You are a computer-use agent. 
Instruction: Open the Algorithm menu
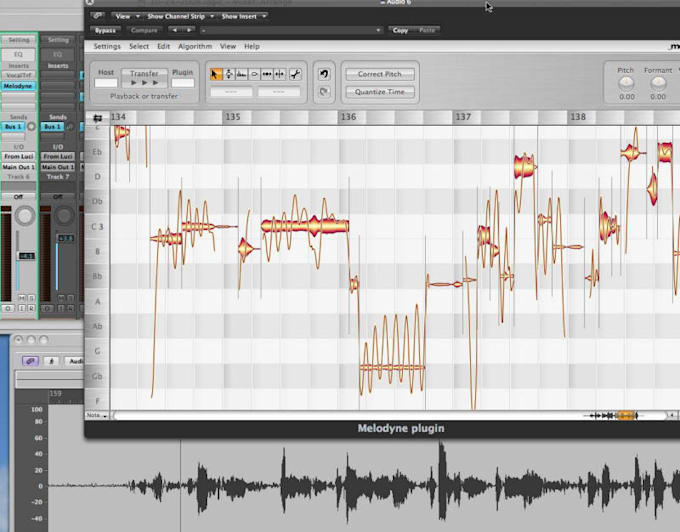pyautogui.click(x=195, y=46)
